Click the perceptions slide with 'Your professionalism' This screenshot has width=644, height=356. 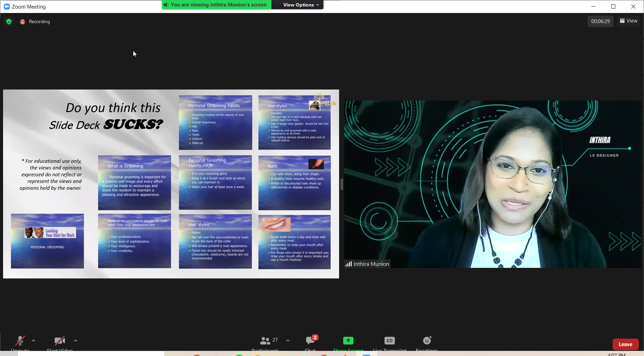tap(135, 241)
